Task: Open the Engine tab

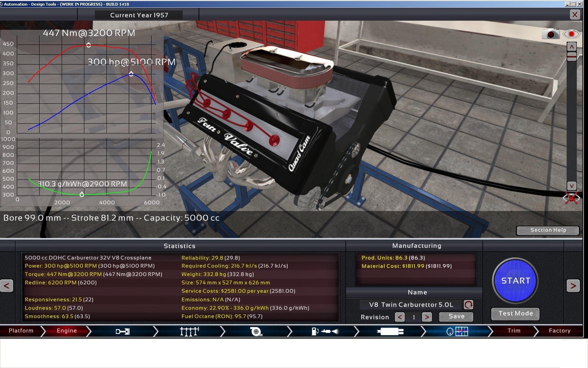Action: pyautogui.click(x=66, y=331)
